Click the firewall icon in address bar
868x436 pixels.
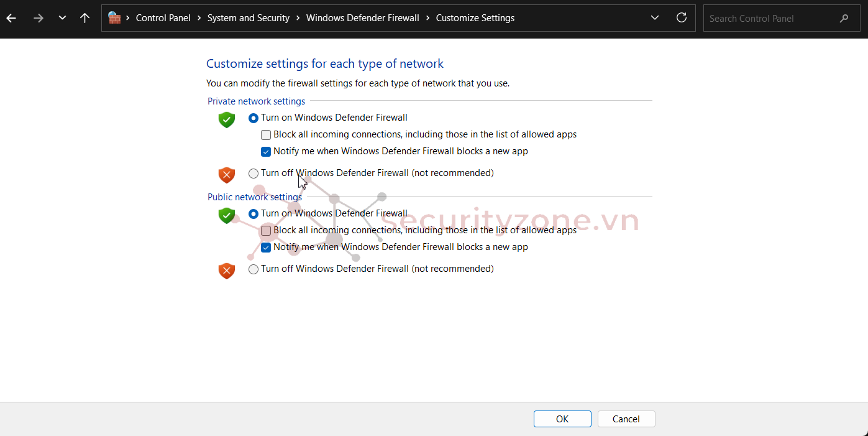(x=114, y=18)
